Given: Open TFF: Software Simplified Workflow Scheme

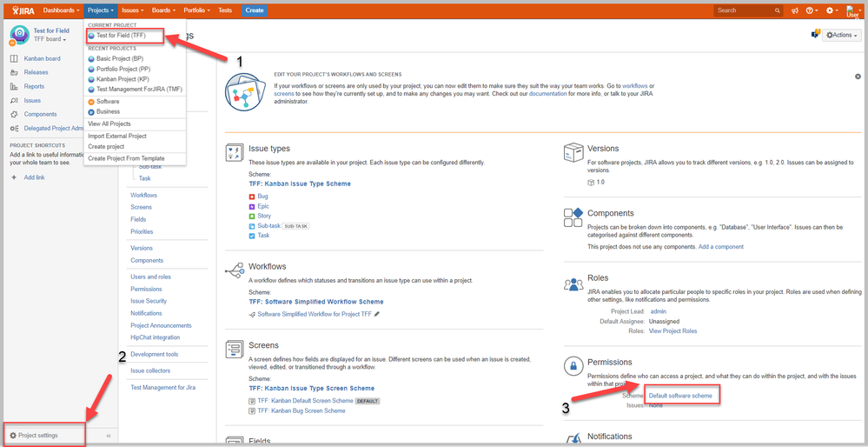Looking at the screenshot, I should click(x=316, y=302).
